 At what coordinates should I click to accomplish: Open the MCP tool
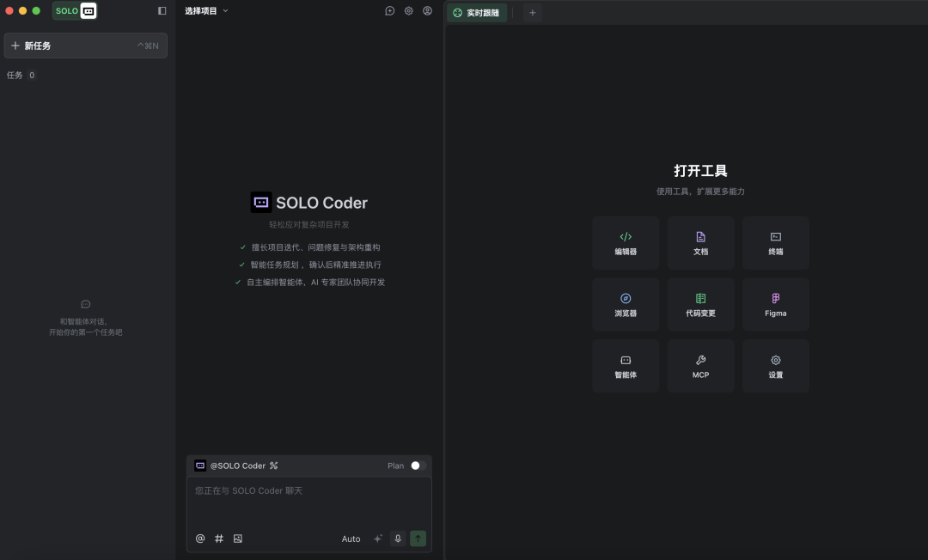(701, 366)
